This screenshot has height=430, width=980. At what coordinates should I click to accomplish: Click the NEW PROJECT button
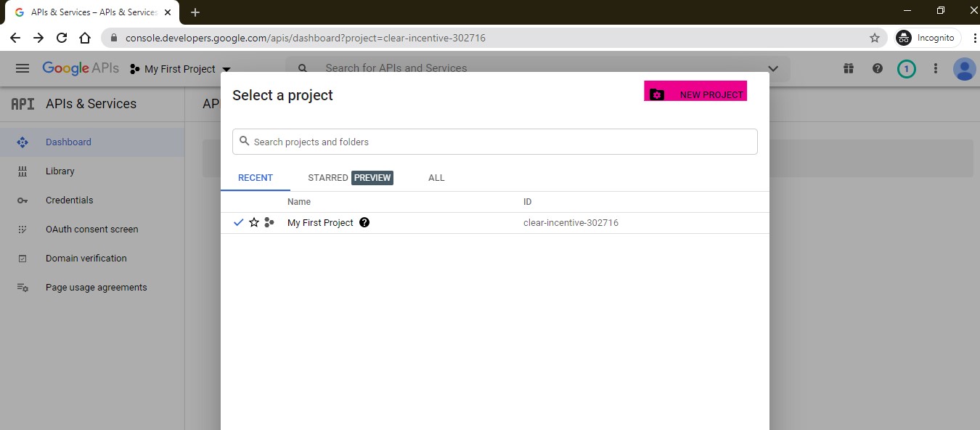click(x=695, y=92)
